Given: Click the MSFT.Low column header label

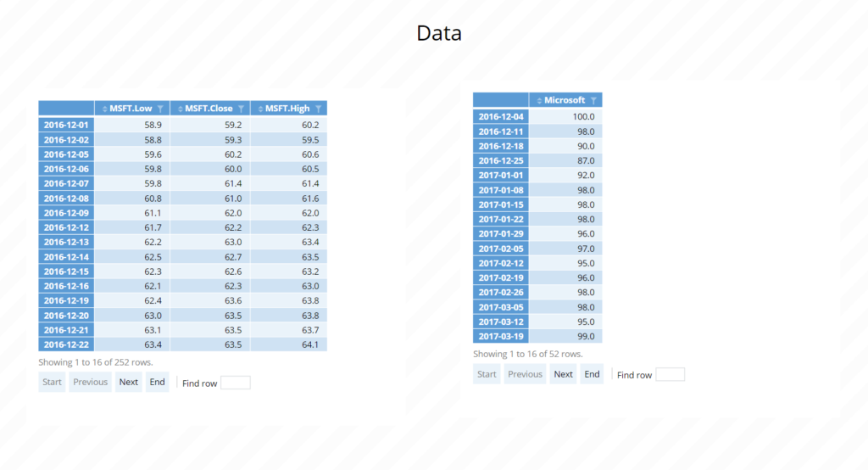Looking at the screenshot, I should pos(131,109).
